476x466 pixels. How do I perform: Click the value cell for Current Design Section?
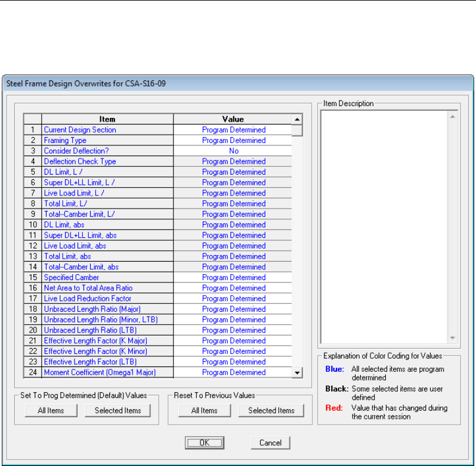click(x=233, y=130)
